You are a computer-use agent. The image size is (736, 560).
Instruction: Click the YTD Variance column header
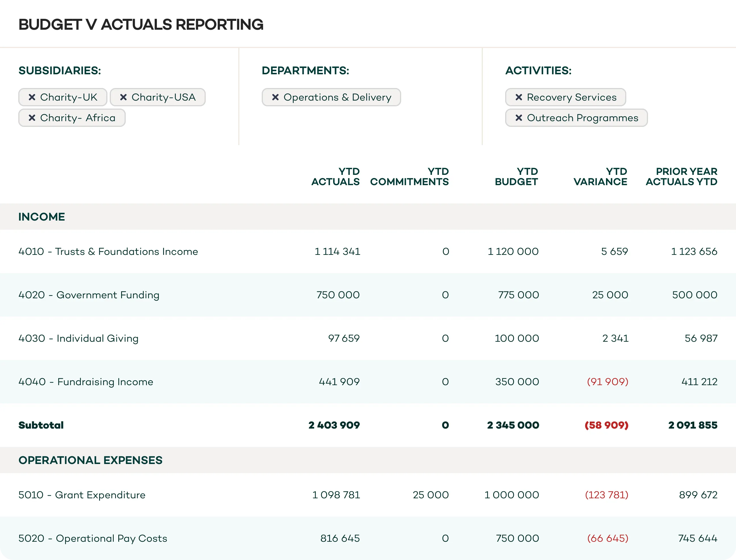(x=600, y=176)
